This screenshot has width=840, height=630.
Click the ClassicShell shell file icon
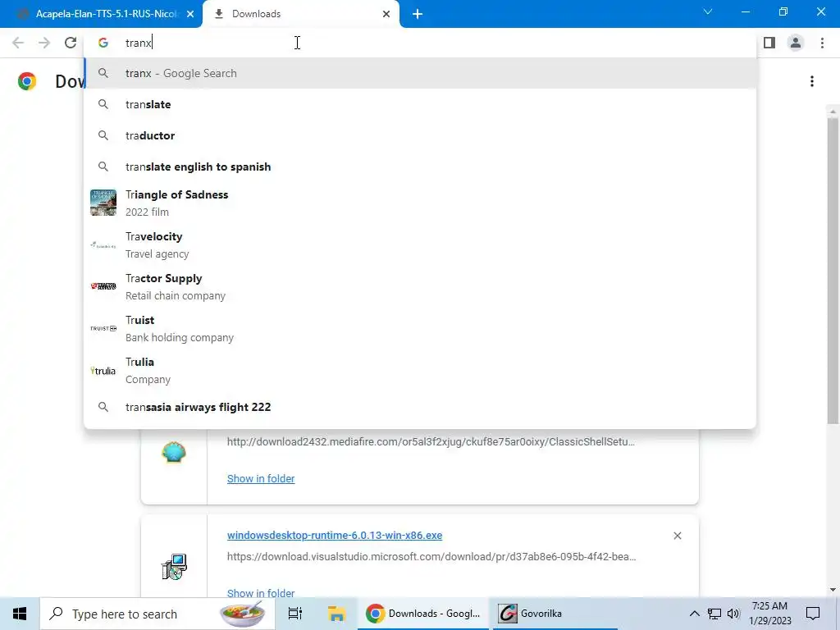(x=174, y=453)
